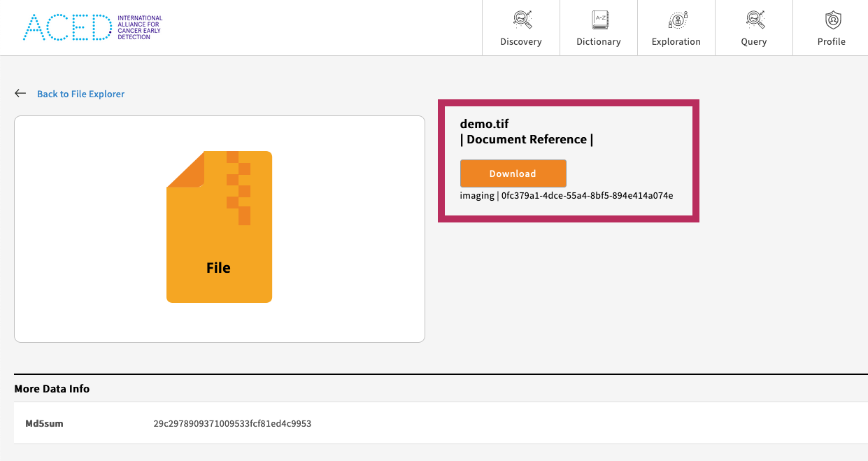The width and height of the screenshot is (868, 461).
Task: Click the demo.tif file name
Action: coord(485,125)
